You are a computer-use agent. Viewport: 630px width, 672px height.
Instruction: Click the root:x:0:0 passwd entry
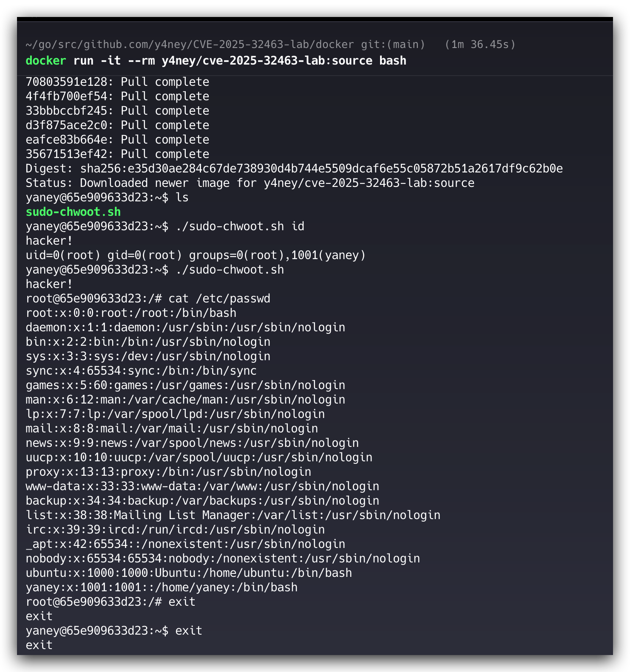(131, 313)
